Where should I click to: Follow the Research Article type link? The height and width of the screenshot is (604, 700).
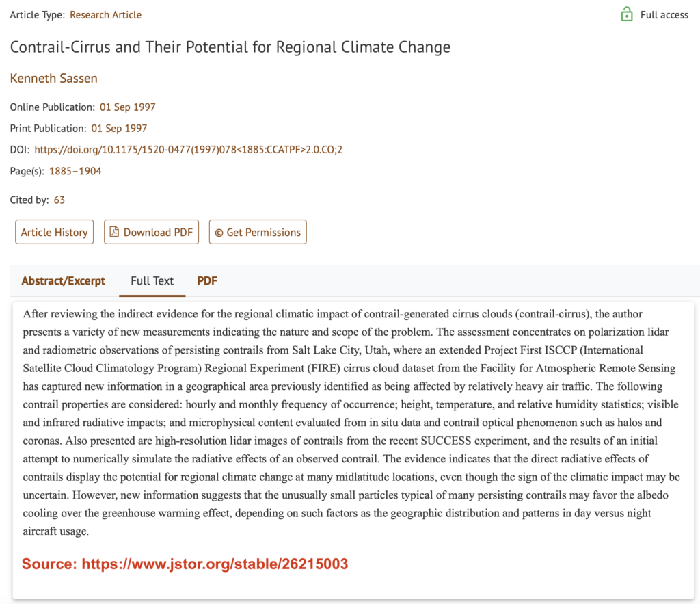[x=105, y=14]
